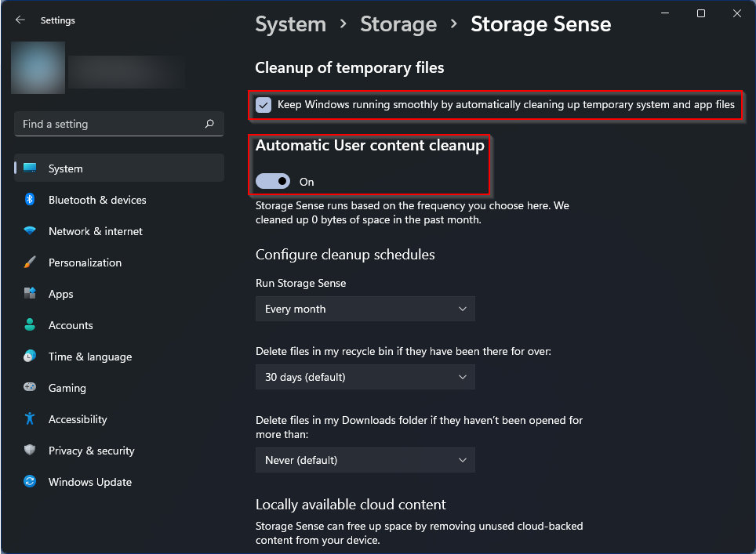Screen dimensions: 756x554
Task: Click the Windows Update sync icon
Action: (30, 482)
